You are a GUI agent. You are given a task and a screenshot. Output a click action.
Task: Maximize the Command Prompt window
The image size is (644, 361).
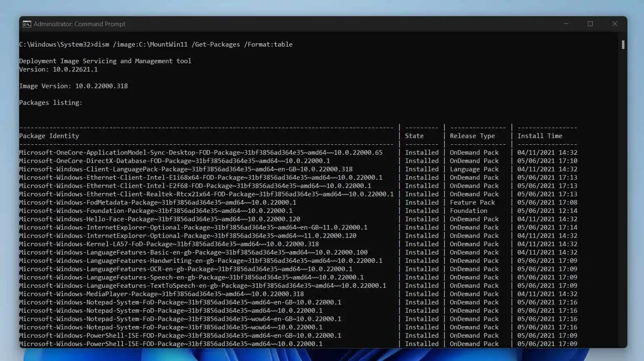[x=590, y=24]
